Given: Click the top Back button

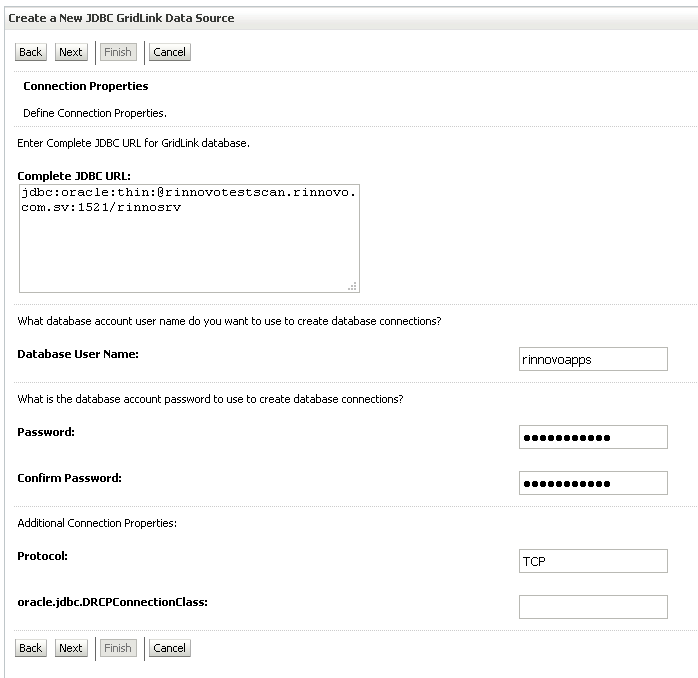Looking at the screenshot, I should [31, 52].
